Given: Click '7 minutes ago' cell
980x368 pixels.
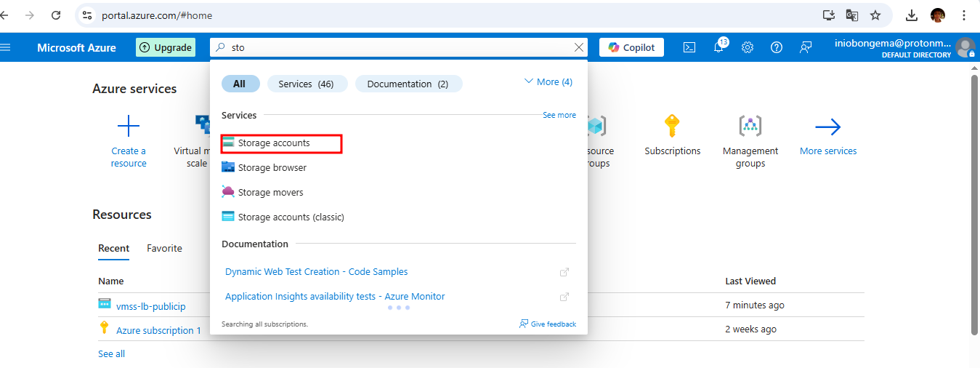Looking at the screenshot, I should 755,305.
